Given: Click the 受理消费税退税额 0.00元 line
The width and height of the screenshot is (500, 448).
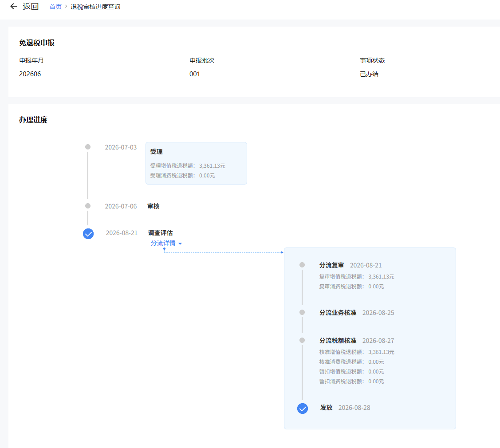Looking at the screenshot, I should coord(182,176).
